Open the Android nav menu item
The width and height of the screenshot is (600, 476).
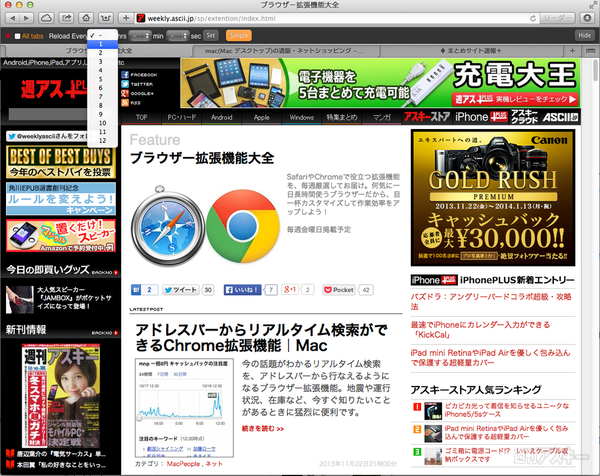(222, 117)
